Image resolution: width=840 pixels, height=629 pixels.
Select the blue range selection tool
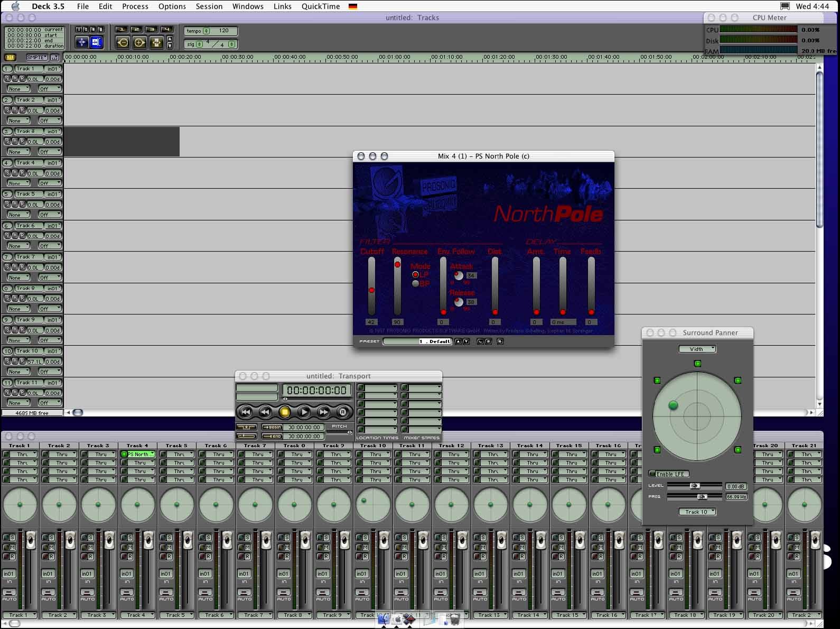coord(96,42)
